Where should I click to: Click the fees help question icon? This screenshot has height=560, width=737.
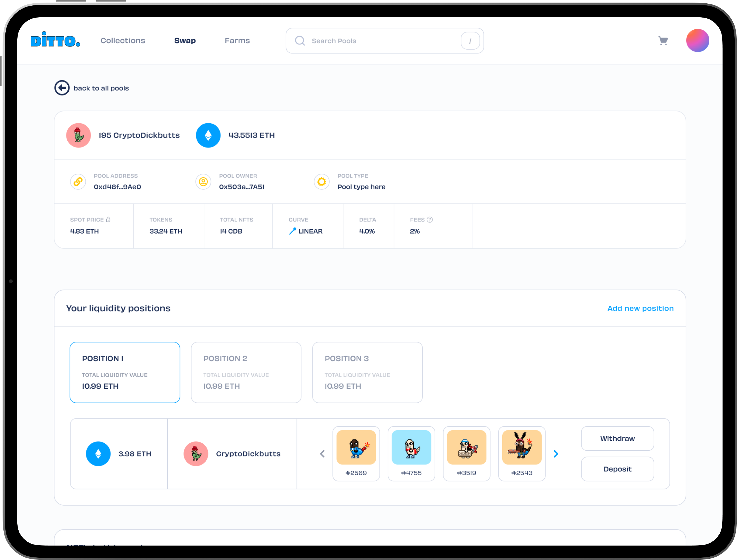tap(429, 220)
